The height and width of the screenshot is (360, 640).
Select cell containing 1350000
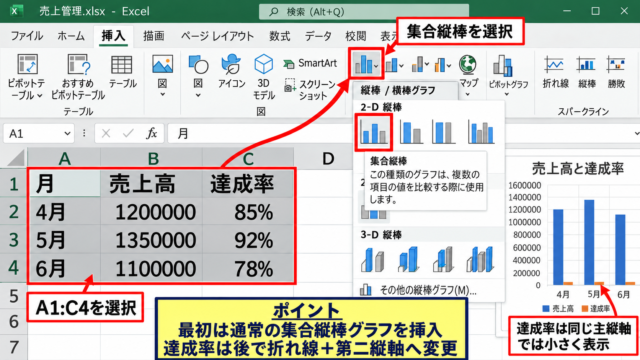pos(151,240)
